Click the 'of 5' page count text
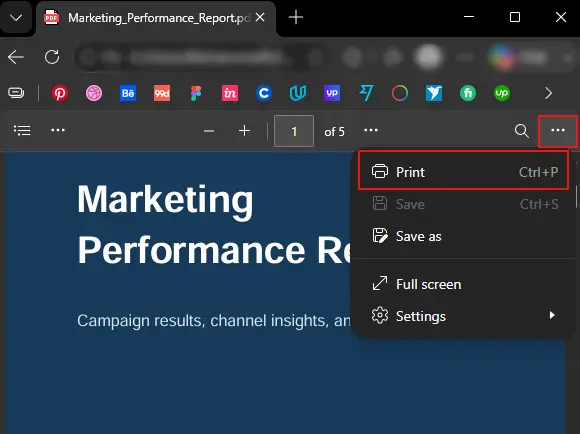The width and height of the screenshot is (580, 434). pos(334,132)
